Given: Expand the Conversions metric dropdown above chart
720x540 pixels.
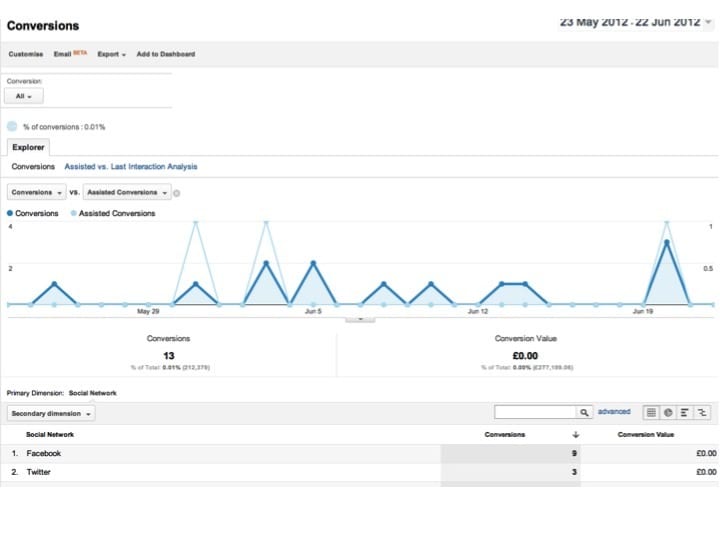Looking at the screenshot, I should pyautogui.click(x=37, y=192).
